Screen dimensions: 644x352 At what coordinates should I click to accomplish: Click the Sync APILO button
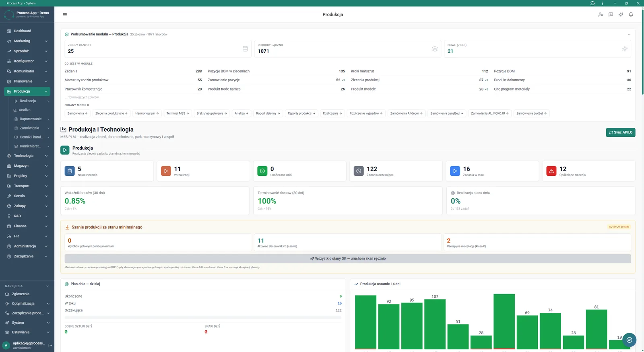(620, 132)
